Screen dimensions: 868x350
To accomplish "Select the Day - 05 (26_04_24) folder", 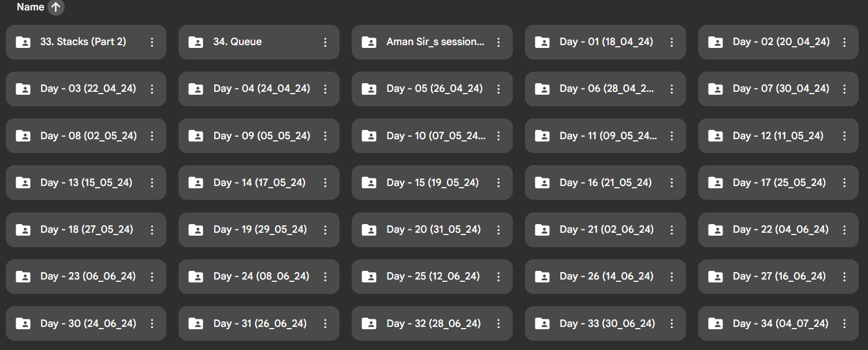I will (x=434, y=89).
